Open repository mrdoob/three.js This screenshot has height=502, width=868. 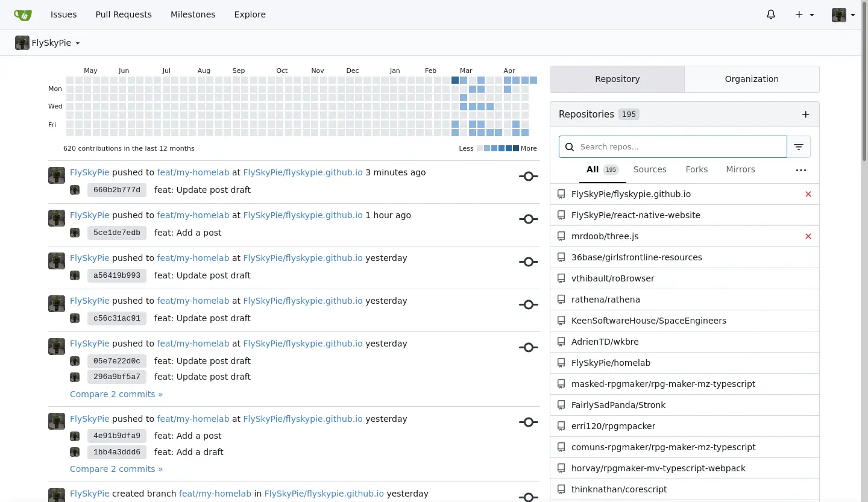coord(605,236)
